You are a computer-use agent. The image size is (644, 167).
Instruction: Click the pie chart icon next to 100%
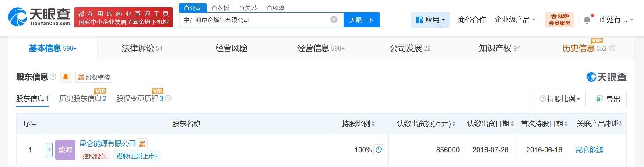[x=379, y=150]
